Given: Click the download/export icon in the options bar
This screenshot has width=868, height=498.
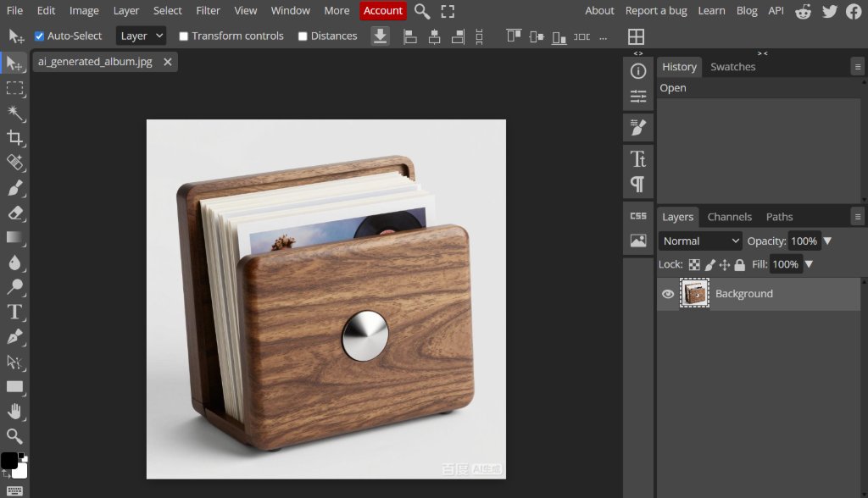Looking at the screenshot, I should click(381, 36).
